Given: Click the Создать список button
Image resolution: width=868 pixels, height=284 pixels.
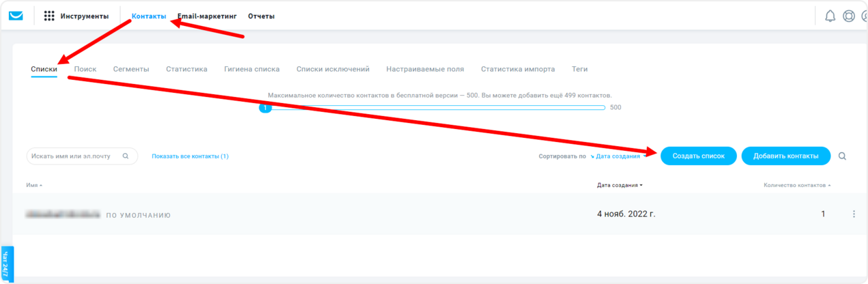Looking at the screenshot, I should (698, 156).
